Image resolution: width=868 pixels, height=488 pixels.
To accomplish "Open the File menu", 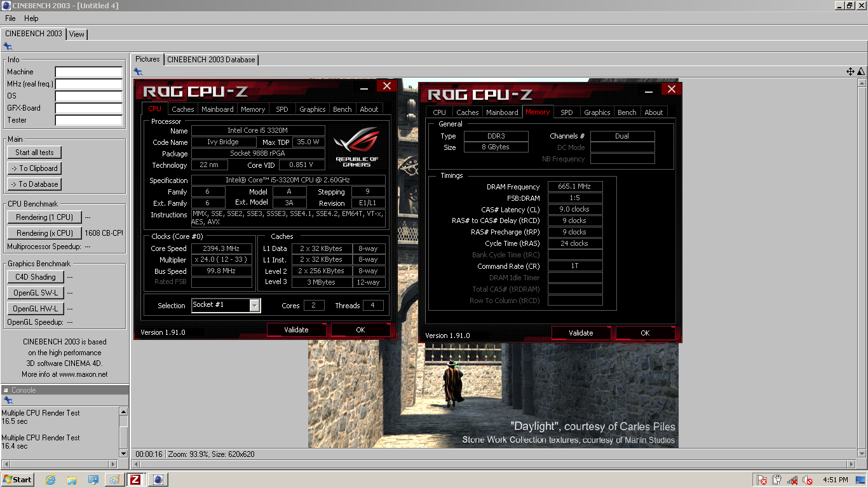I will pyautogui.click(x=10, y=18).
